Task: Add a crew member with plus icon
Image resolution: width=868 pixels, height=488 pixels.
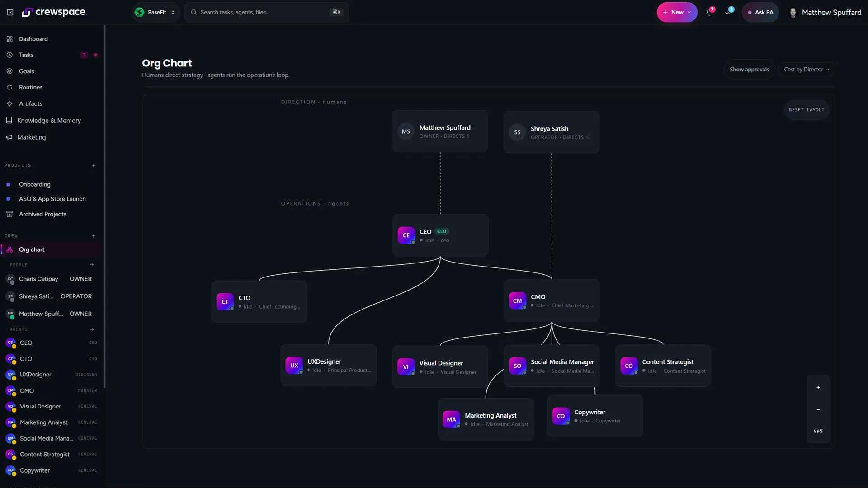Action: [94, 236]
